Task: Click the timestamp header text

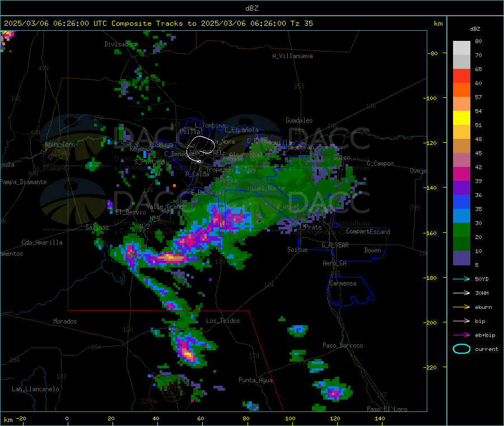Action: 158,24
